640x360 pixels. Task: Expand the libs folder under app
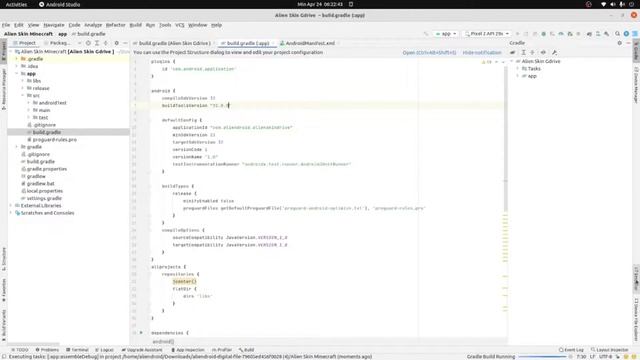[x=23, y=81]
